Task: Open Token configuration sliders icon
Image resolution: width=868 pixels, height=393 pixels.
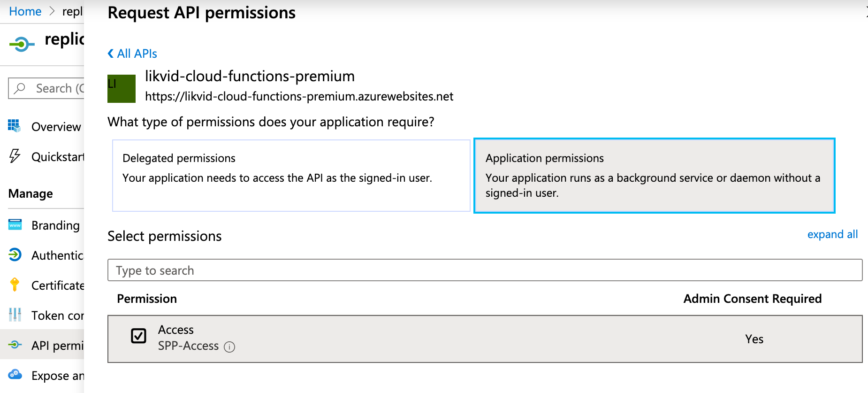Action: 15,315
